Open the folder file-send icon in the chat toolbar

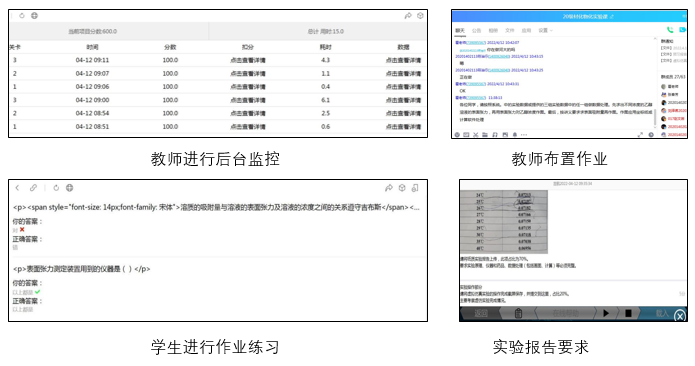pos(485,135)
